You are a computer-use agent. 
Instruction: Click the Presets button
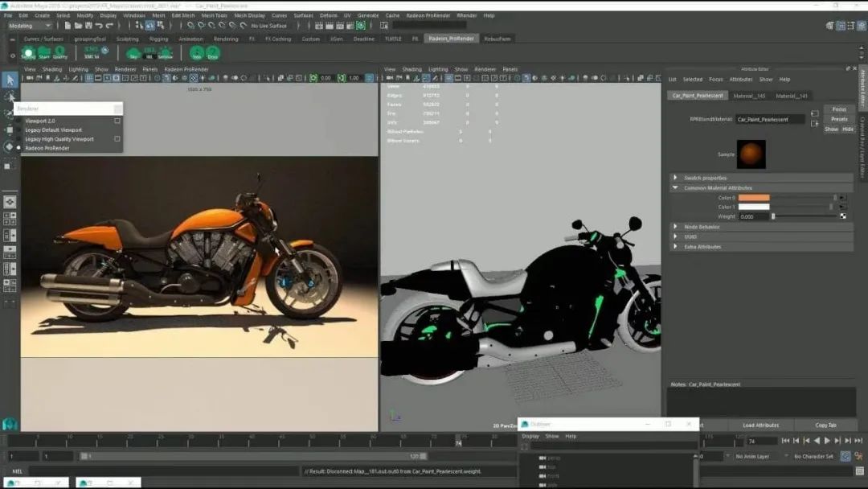coord(839,119)
